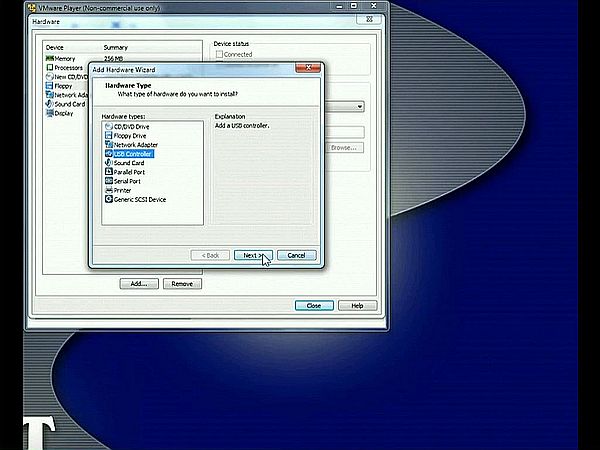Click the Memory icon in Hardware device list

(x=49, y=59)
